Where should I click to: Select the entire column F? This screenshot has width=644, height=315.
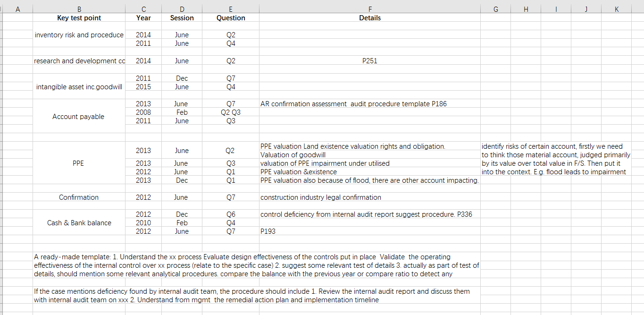point(370,9)
